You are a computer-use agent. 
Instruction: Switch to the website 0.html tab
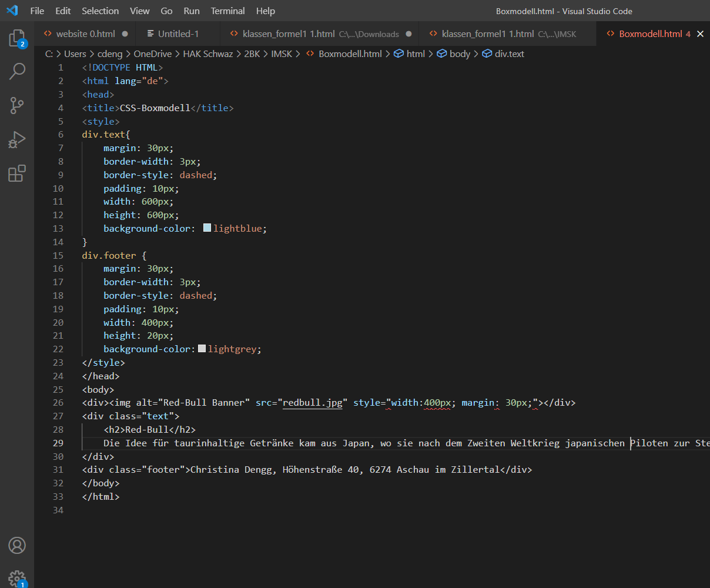[86, 34]
